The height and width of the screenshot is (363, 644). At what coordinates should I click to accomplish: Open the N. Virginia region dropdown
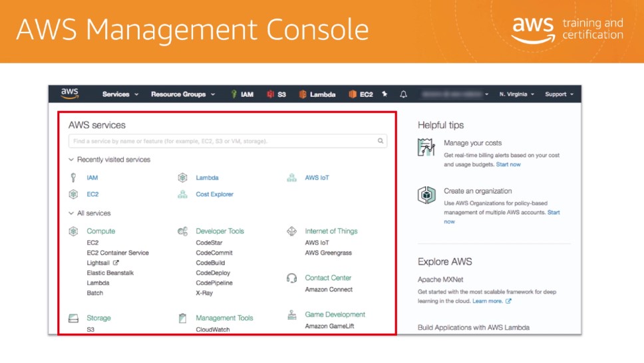[x=517, y=94]
